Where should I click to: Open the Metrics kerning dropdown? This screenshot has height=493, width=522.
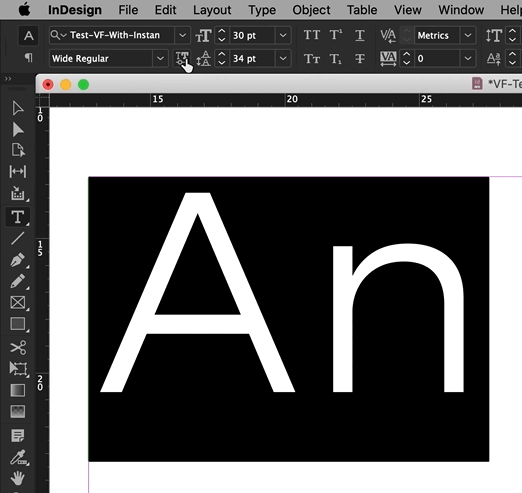[x=468, y=35]
